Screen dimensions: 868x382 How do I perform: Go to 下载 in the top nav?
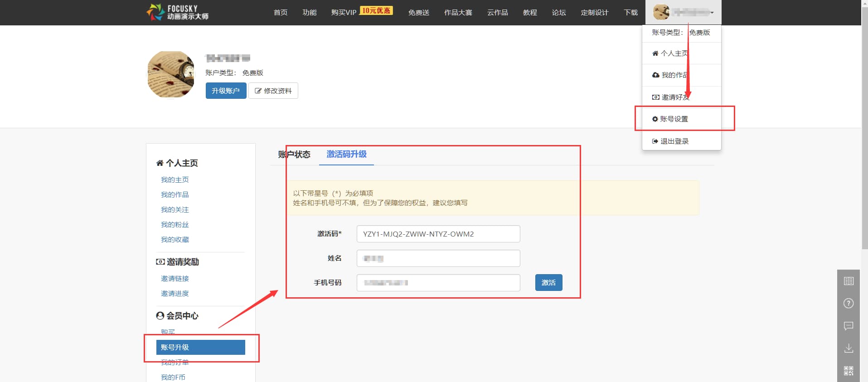click(630, 12)
